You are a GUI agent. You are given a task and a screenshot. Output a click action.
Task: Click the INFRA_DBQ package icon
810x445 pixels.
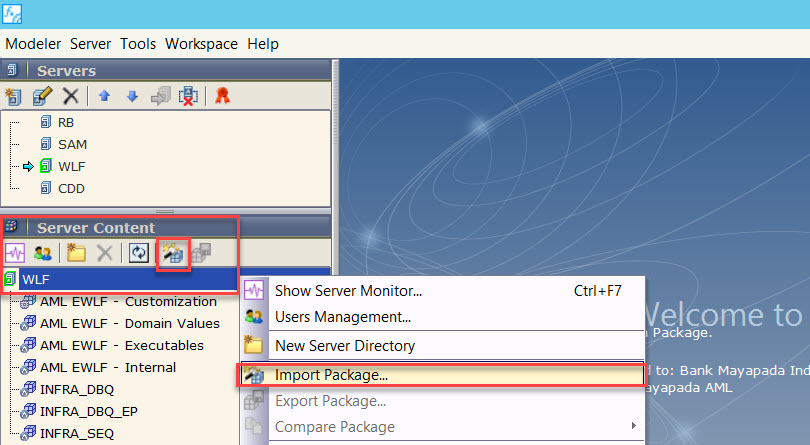[28, 389]
